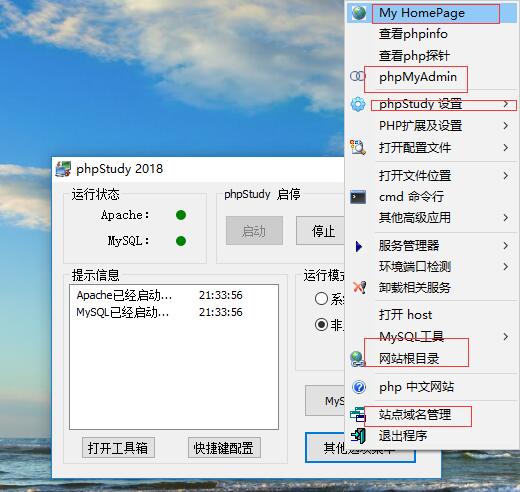
Task: Expand the 环境端口检测 submenu arrow
Action: (506, 266)
